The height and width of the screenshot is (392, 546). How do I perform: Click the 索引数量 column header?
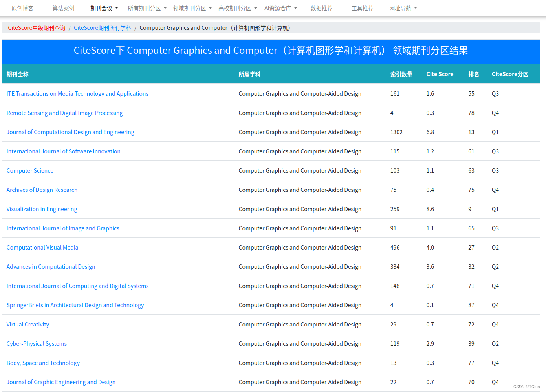point(401,74)
